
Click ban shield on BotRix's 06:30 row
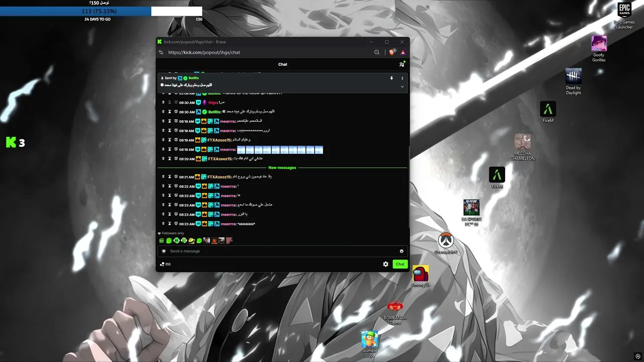[x=176, y=112]
